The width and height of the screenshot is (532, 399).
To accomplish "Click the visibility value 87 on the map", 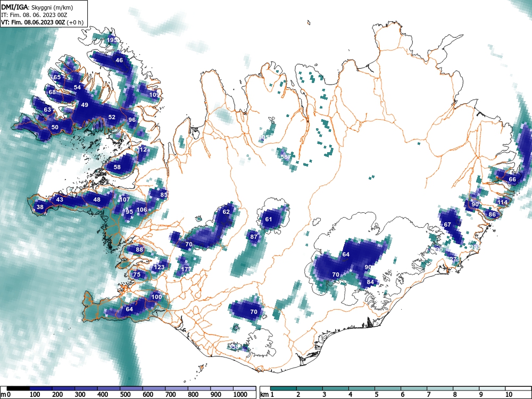I will [254, 237].
